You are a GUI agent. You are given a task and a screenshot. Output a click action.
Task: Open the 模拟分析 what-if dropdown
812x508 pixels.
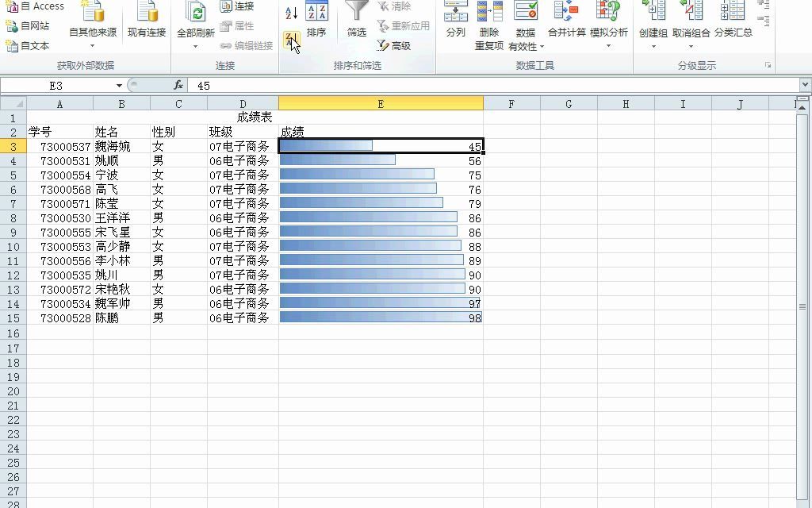click(x=607, y=45)
